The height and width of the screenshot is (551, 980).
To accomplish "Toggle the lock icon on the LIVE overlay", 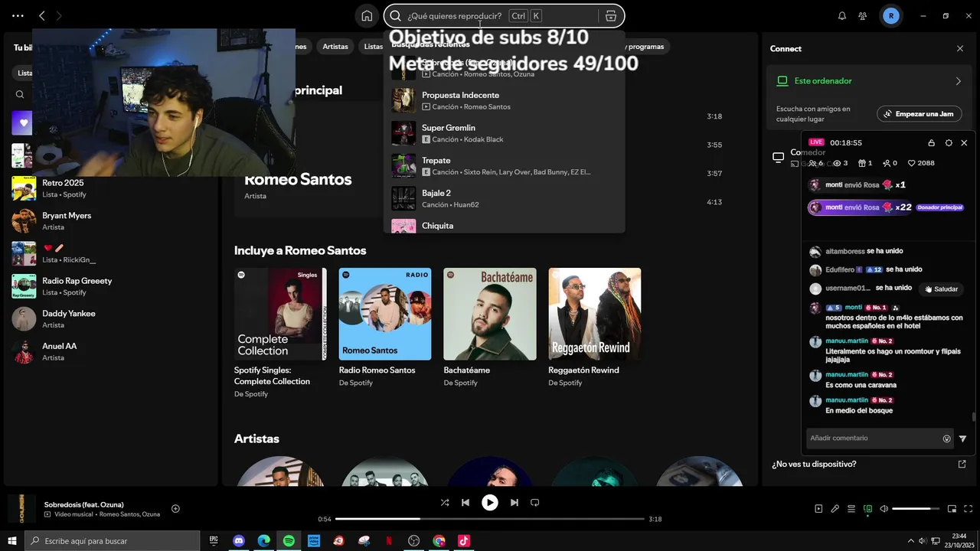I will [x=932, y=143].
